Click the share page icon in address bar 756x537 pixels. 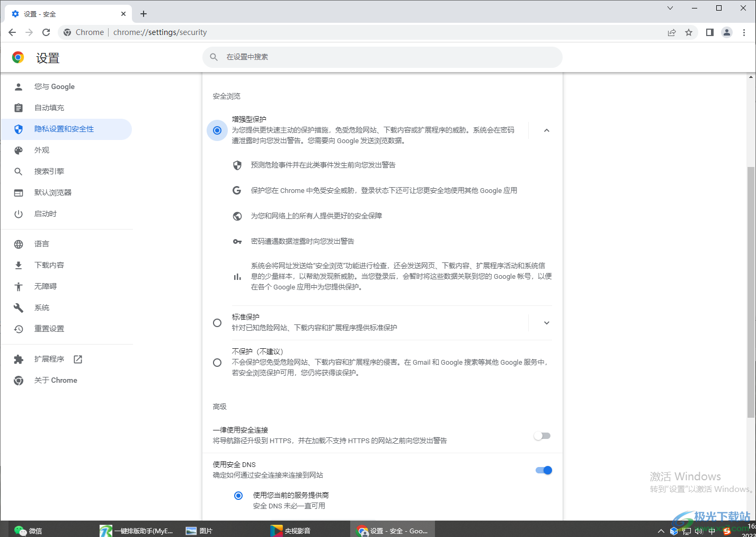coord(672,32)
